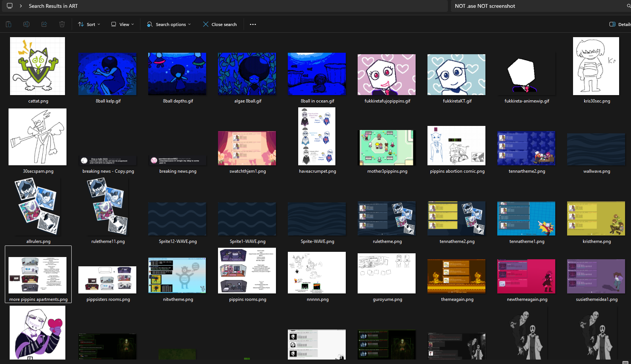The image size is (631, 364).
Task: Select the mother3pippins.png thumbnail
Action: 387,147
